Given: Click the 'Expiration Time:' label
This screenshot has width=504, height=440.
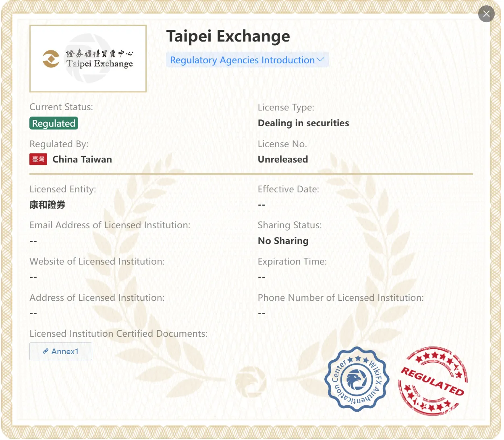Looking at the screenshot, I should [292, 261].
